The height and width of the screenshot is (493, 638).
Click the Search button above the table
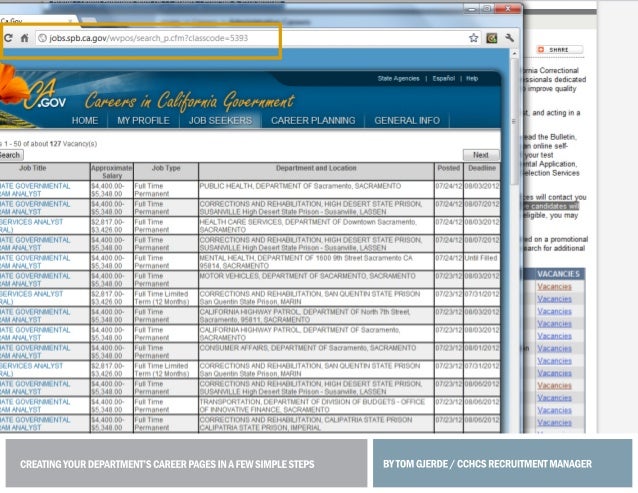point(11,155)
